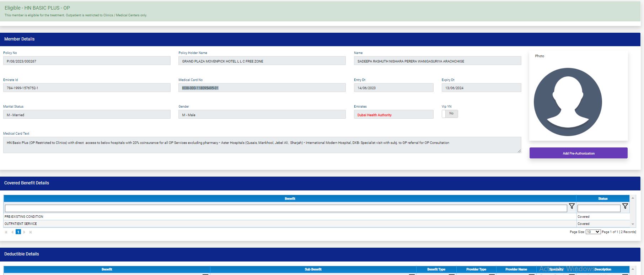This screenshot has height=275, width=644.
Task: Click the Benefit filter text box
Action: 285,208
